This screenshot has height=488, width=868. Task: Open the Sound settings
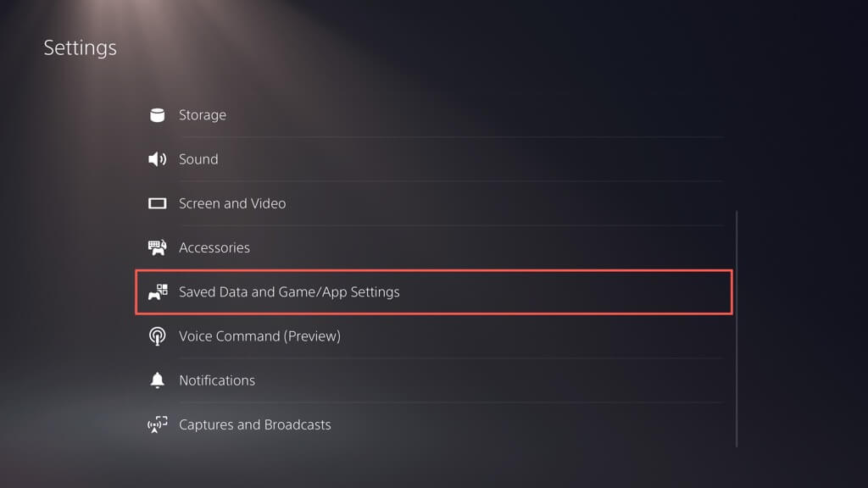click(198, 159)
